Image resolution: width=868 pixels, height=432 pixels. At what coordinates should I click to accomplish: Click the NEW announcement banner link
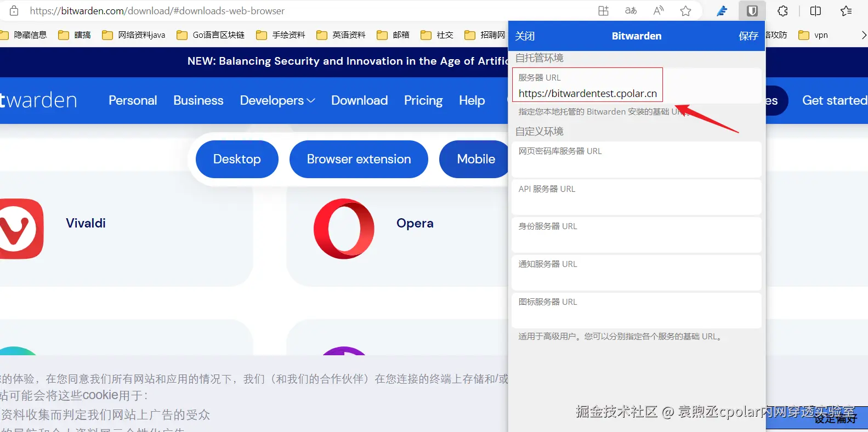[348, 61]
